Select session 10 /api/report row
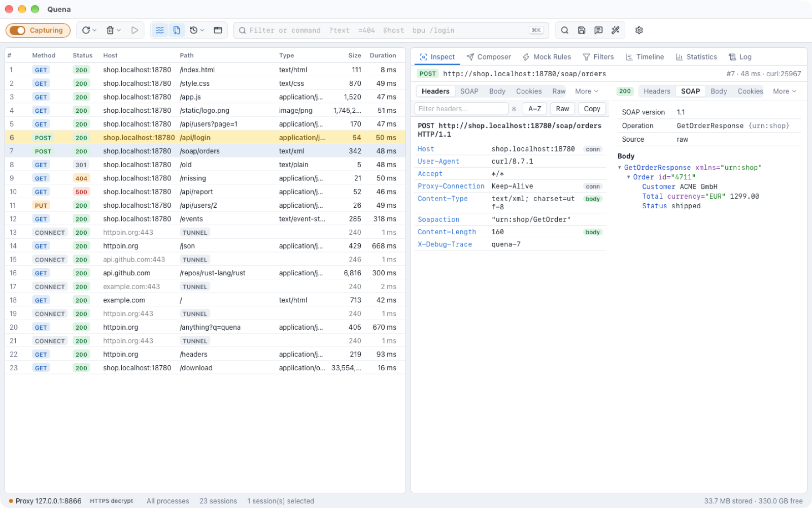Screen dimensions: 812x508 [205, 192]
